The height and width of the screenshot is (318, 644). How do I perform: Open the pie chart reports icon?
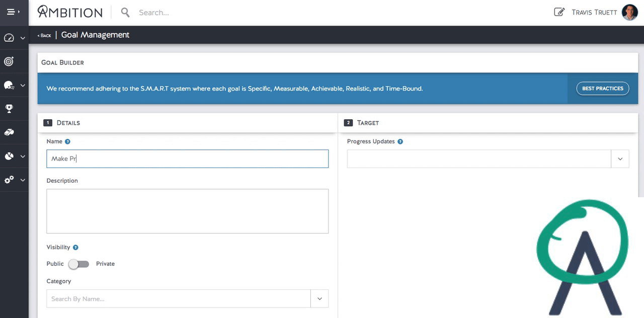coord(9,156)
